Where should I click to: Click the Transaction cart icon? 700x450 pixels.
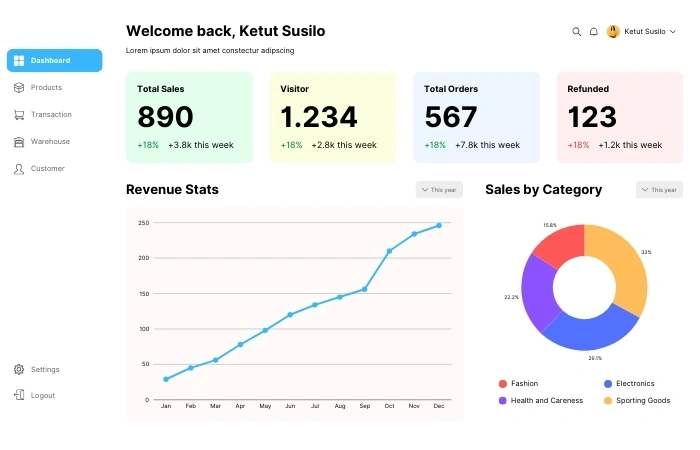tap(19, 115)
